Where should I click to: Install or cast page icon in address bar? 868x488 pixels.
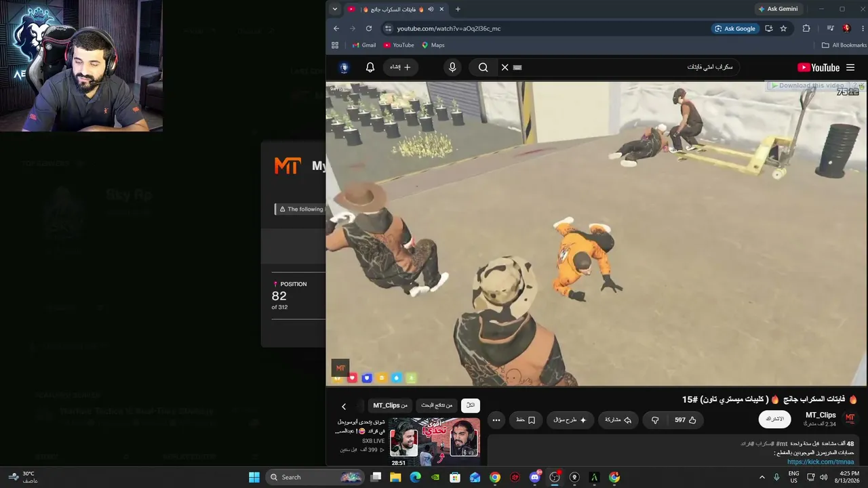click(769, 28)
